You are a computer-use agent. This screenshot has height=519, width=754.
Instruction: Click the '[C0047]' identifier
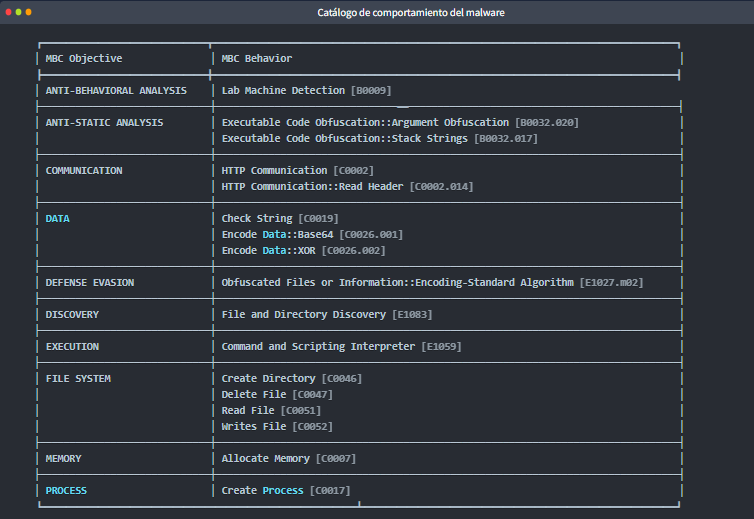pos(313,395)
